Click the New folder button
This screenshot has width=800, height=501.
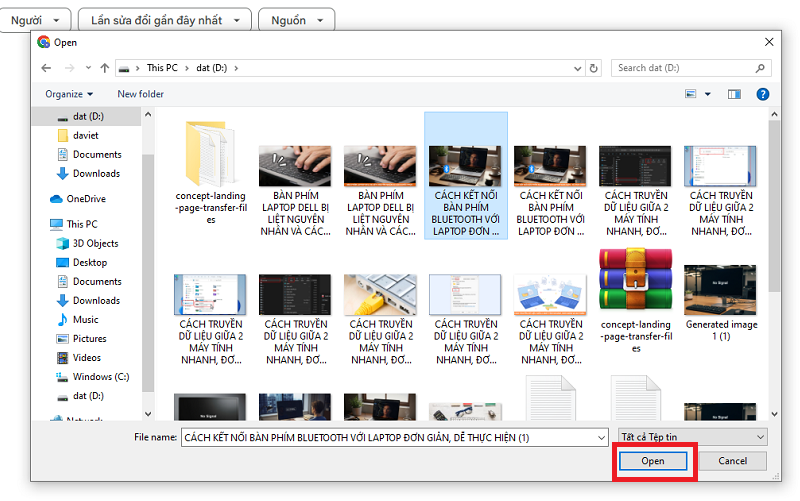pos(140,94)
